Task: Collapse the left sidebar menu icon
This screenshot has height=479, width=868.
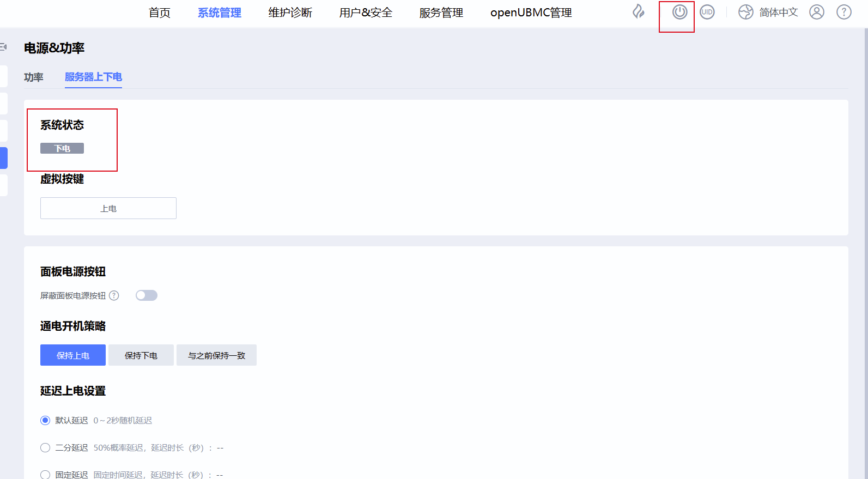Action: pyautogui.click(x=3, y=47)
